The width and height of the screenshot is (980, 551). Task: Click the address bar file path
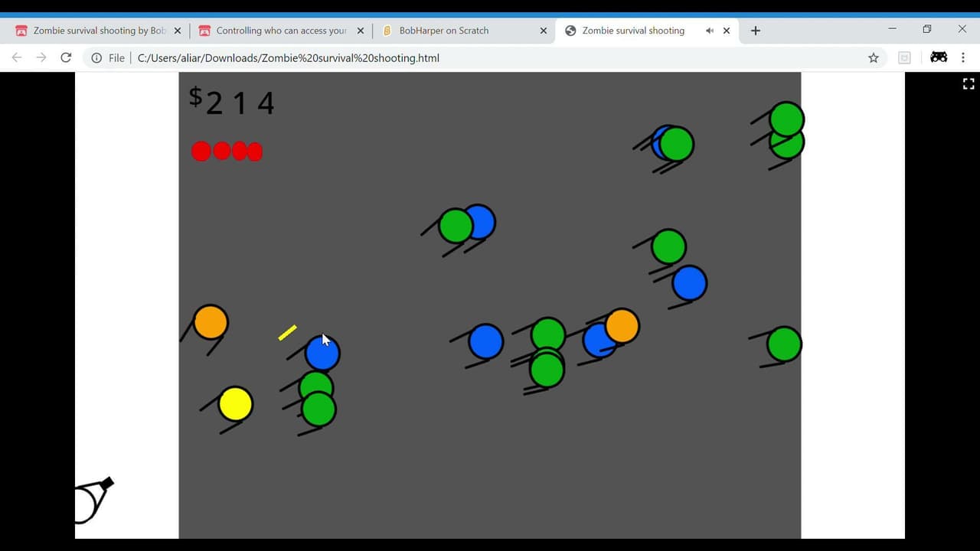(x=288, y=57)
